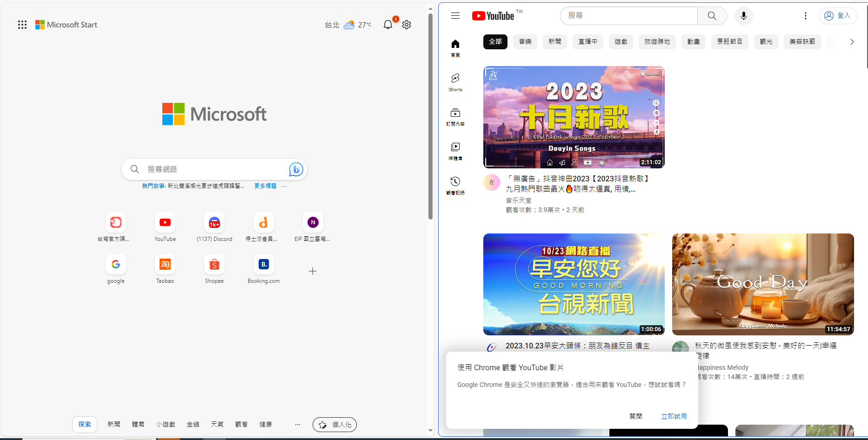Image resolution: width=868 pixels, height=440 pixels.
Task: Open the 更多標題 link
Action: click(265, 186)
